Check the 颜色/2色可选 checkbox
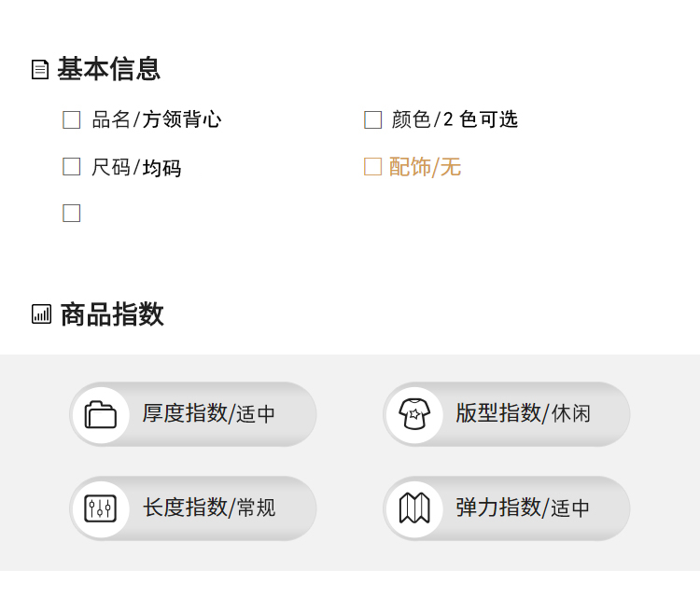 tap(372, 120)
